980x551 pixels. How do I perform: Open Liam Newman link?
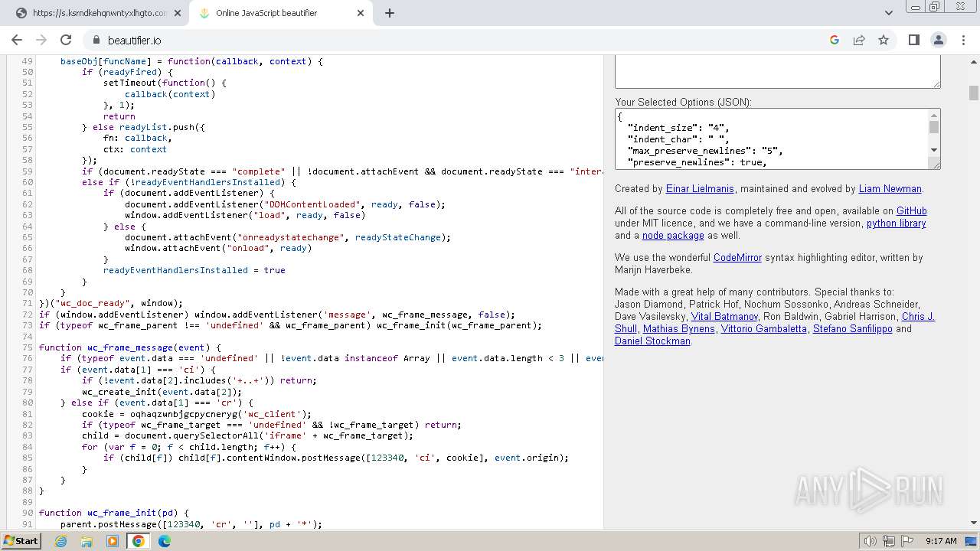pyautogui.click(x=890, y=188)
